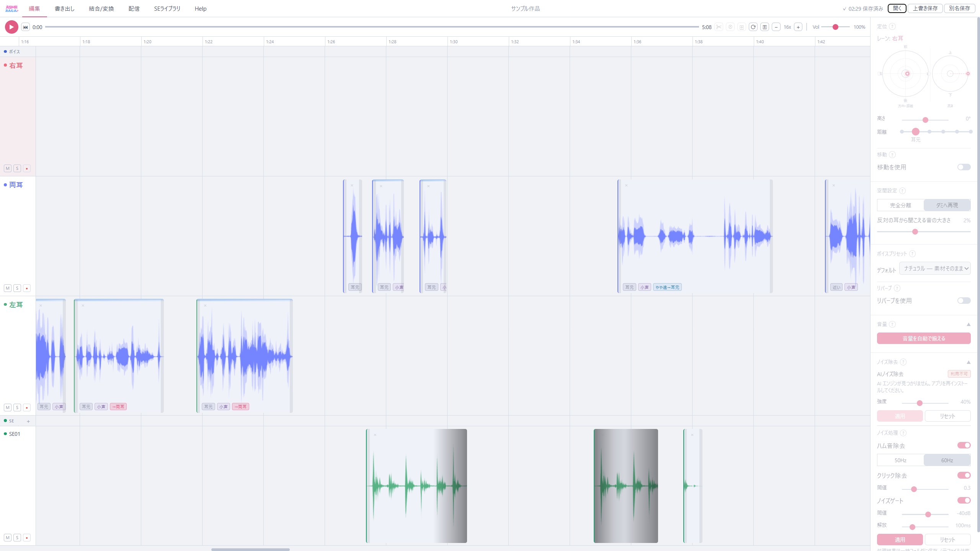This screenshot has width=980, height=551.
Task: Arm record on 左耳 lane
Action: tap(27, 408)
